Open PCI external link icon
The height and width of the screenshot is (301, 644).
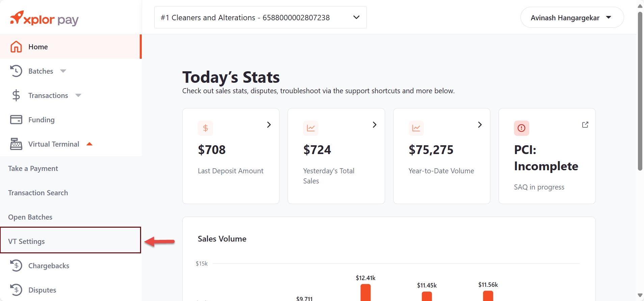click(585, 125)
